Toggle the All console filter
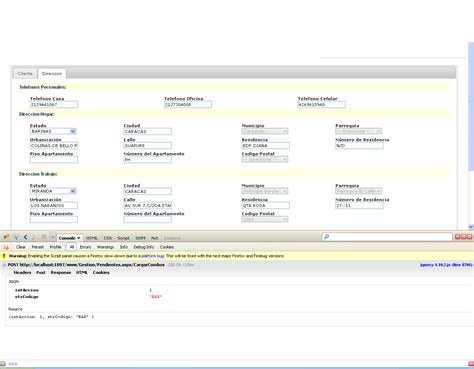 pos(71,247)
